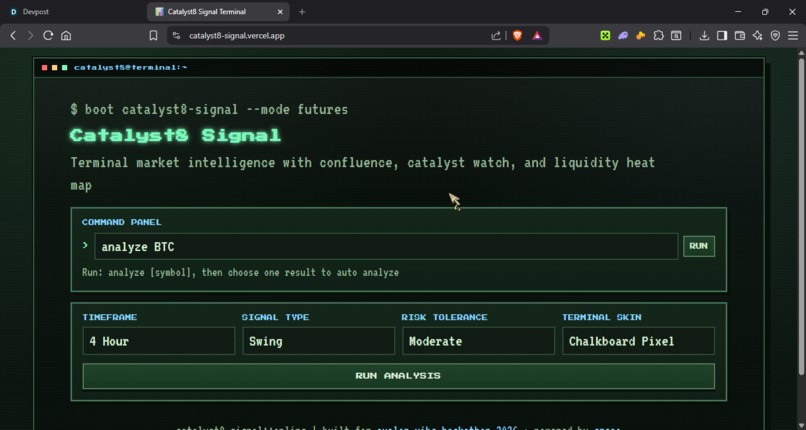This screenshot has height=430, width=806.
Task: Click the red dot in the terminal title bar
Action: (45, 67)
